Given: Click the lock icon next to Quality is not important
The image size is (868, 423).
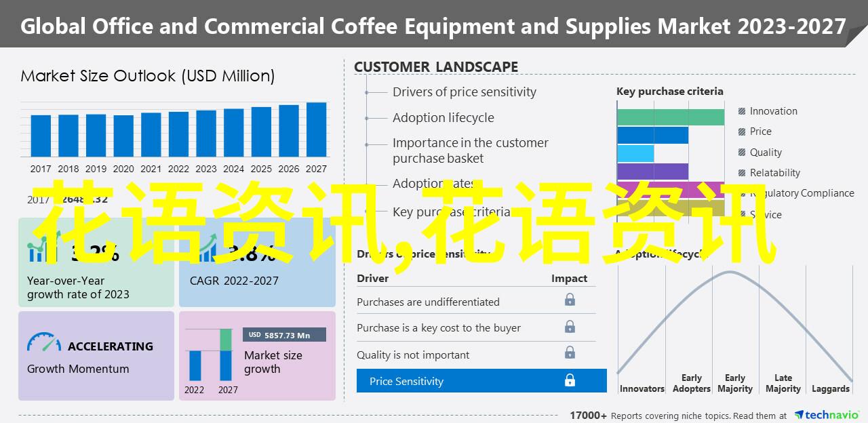Looking at the screenshot, I should tap(570, 354).
